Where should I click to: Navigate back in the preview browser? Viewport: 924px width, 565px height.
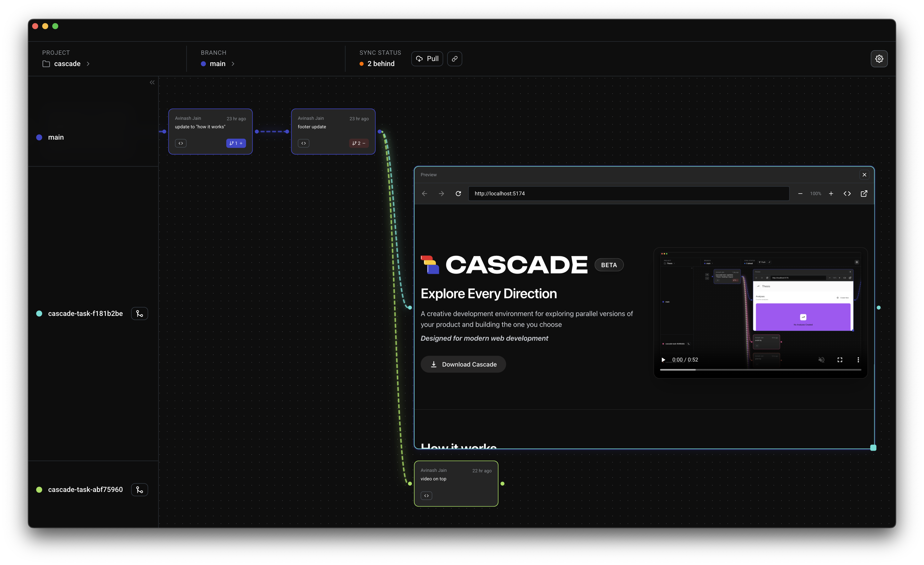pos(424,193)
